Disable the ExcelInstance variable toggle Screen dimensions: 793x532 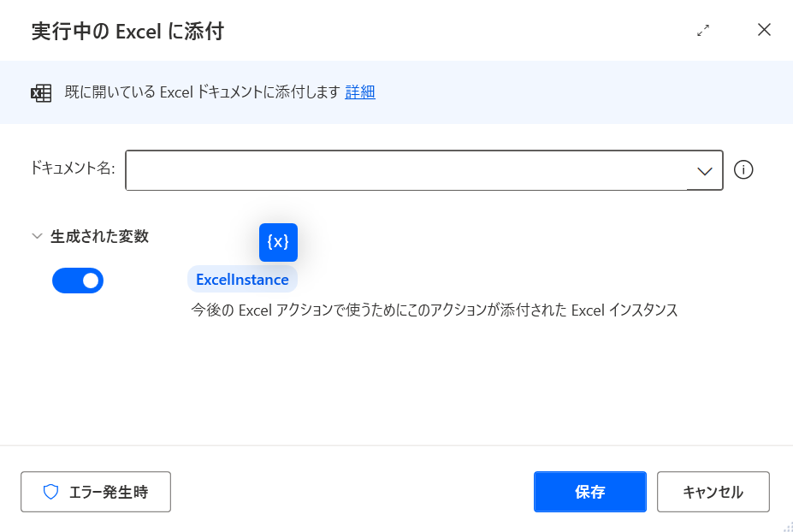coord(78,281)
